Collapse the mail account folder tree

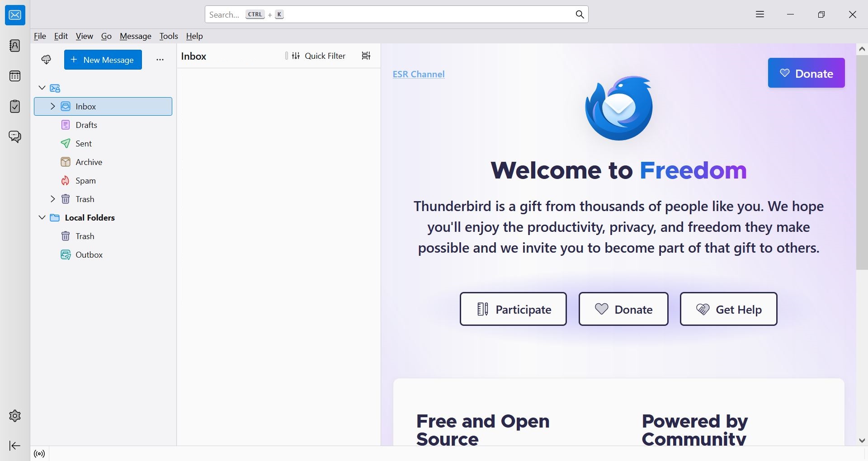[x=42, y=88]
